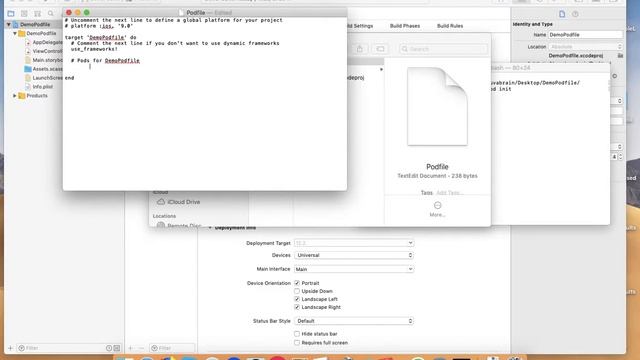Click the indent stepper in the inspector

[x=620, y=157]
